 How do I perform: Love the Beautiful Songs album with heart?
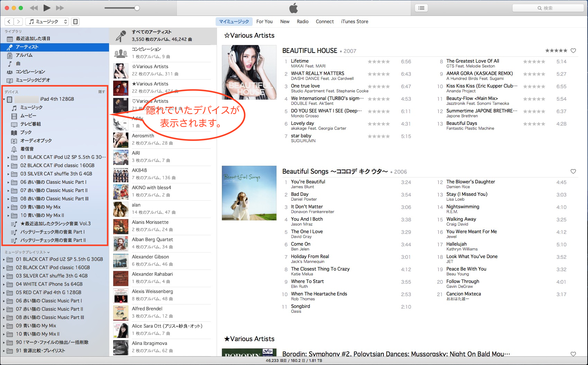tap(573, 172)
